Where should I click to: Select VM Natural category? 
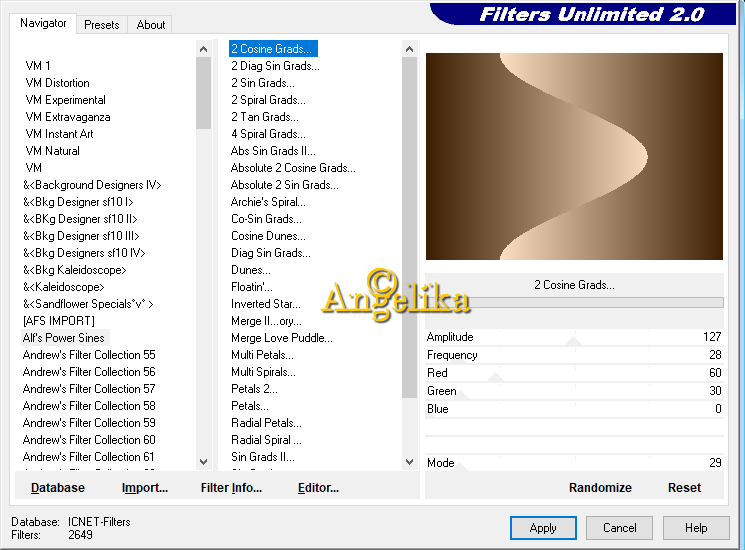pos(52,151)
